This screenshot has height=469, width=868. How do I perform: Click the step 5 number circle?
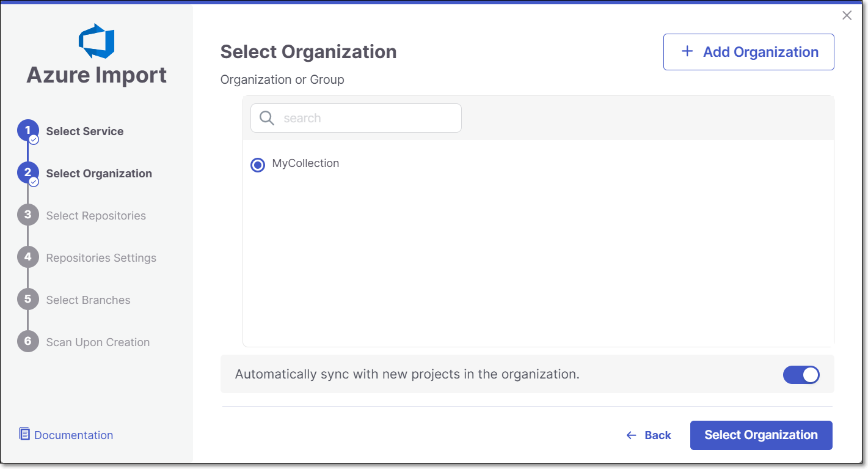point(27,300)
